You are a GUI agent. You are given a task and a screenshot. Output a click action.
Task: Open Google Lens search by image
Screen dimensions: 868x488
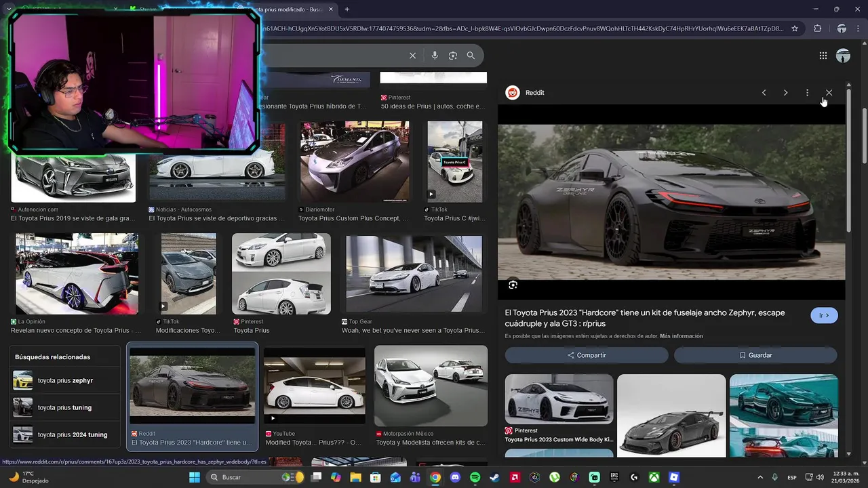453,56
